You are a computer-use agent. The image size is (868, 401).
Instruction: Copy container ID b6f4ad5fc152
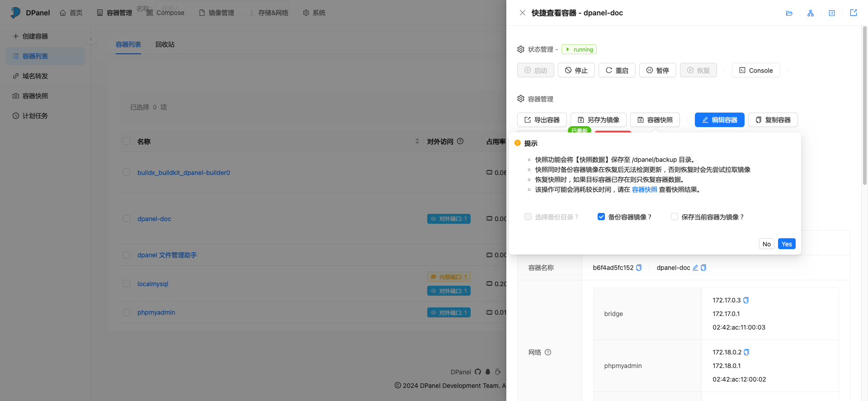tap(639, 268)
